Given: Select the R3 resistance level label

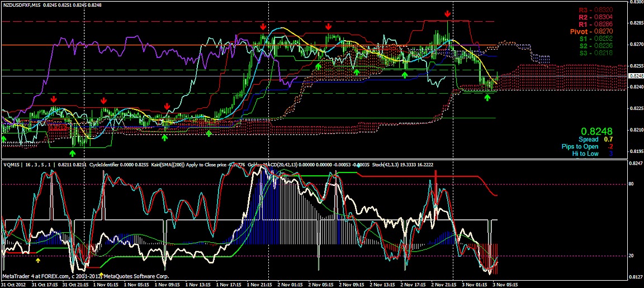Looking at the screenshot, I should pos(595,10).
